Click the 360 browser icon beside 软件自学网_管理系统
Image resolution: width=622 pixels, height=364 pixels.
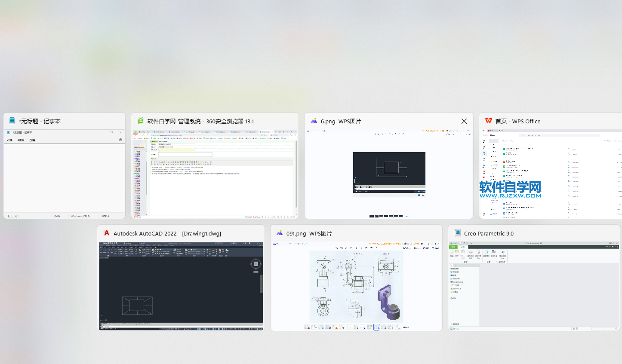click(140, 121)
